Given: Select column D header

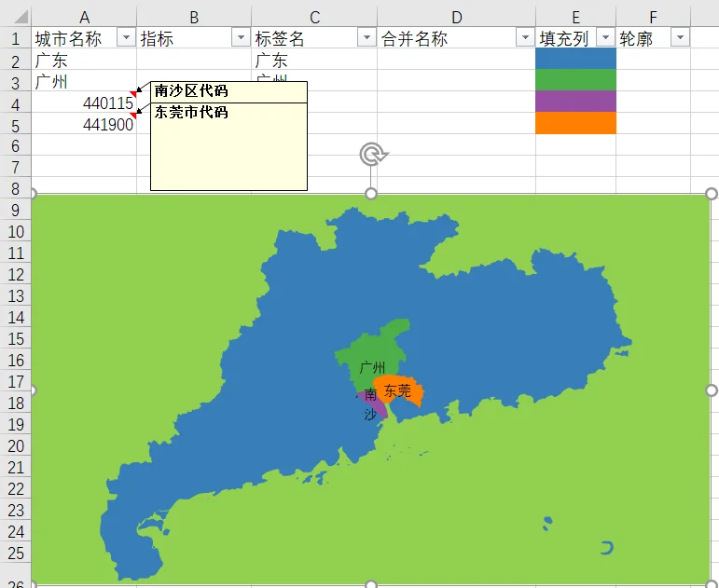Looking at the screenshot, I should [x=456, y=18].
